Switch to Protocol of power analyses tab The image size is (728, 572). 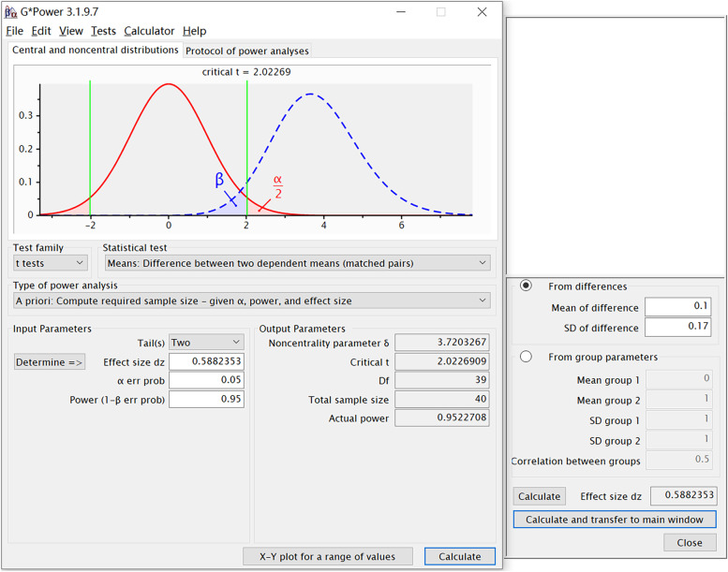coord(246,51)
